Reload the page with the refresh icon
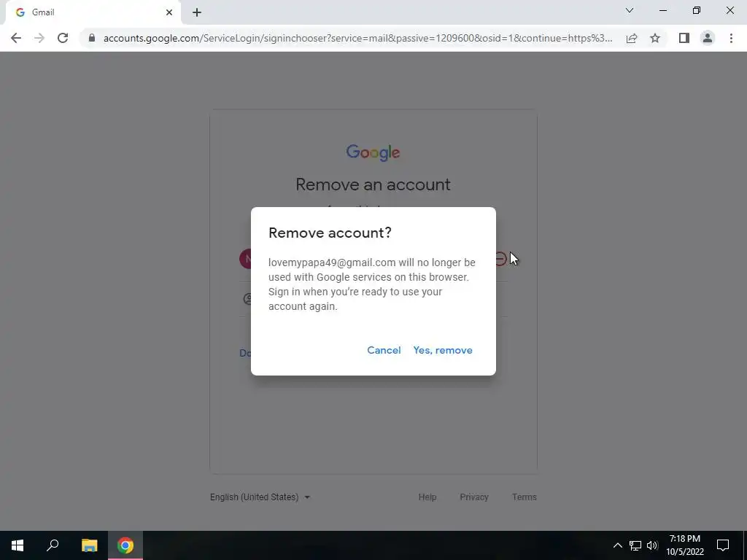Image resolution: width=747 pixels, height=560 pixels. pos(63,38)
